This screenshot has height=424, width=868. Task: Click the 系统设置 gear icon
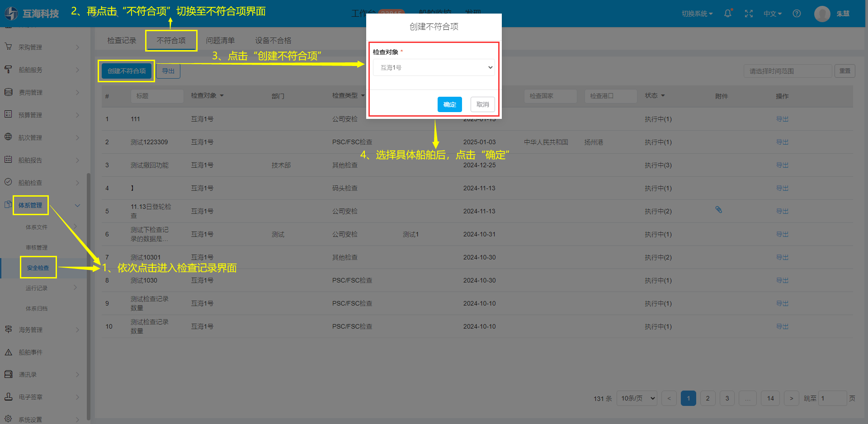(x=8, y=419)
